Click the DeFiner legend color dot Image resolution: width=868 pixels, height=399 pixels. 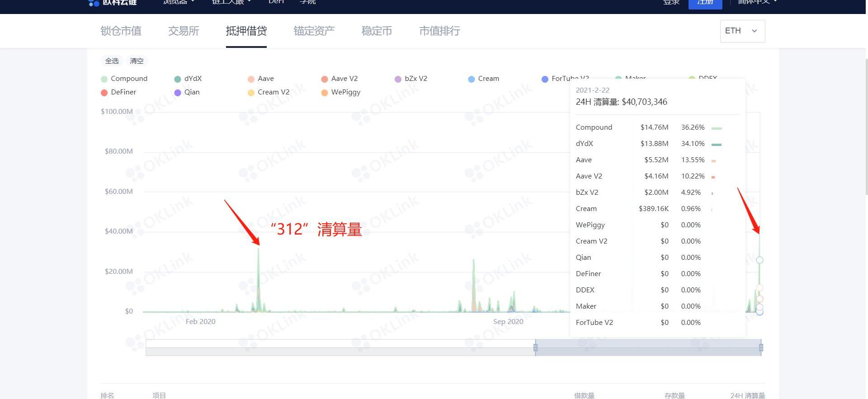click(104, 93)
